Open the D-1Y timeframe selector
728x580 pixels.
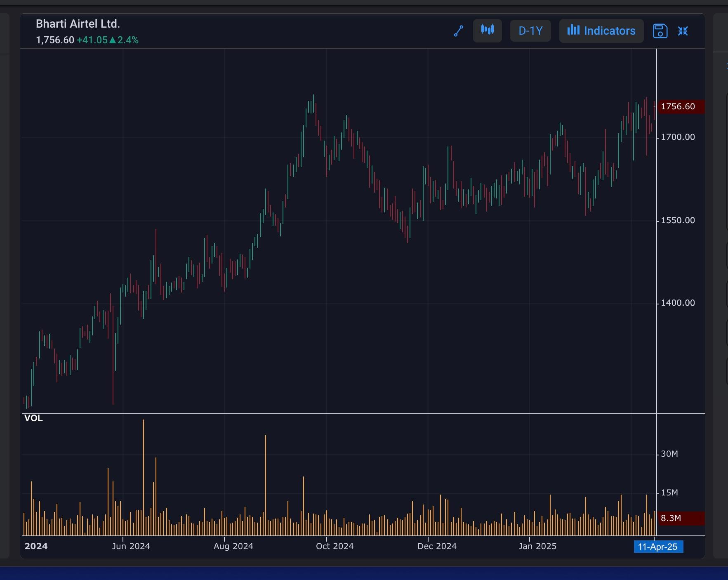(530, 31)
